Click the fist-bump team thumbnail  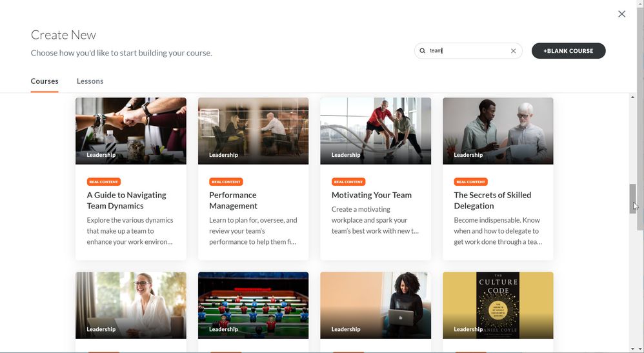click(131, 130)
